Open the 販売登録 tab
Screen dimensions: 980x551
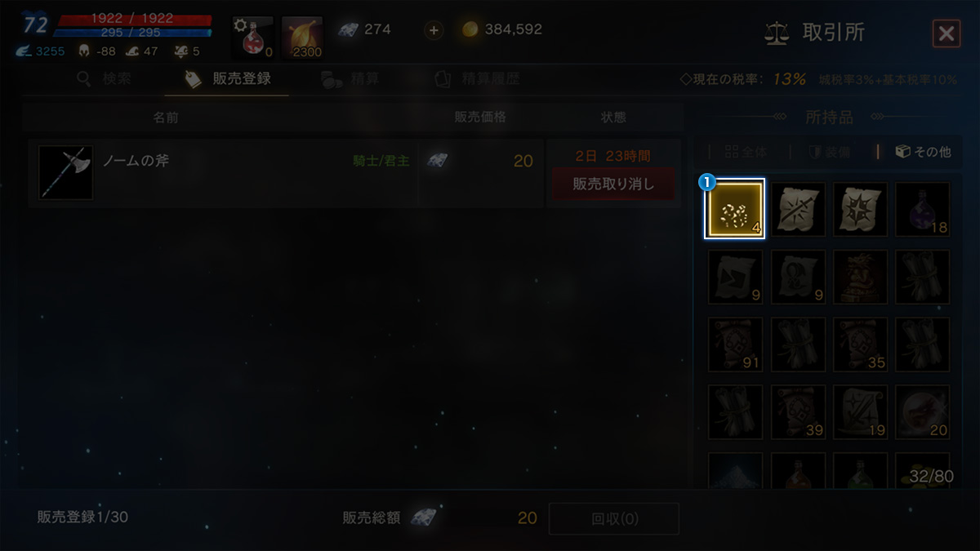tap(227, 79)
